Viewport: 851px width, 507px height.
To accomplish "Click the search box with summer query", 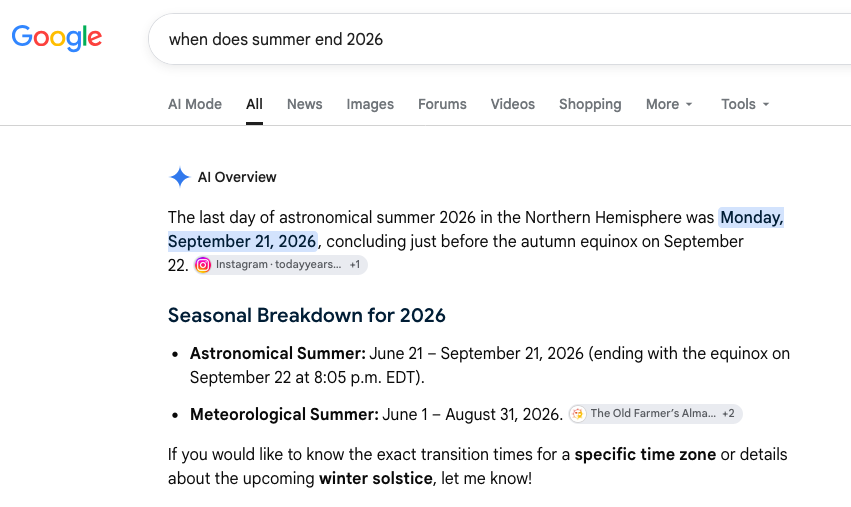I will point(499,39).
